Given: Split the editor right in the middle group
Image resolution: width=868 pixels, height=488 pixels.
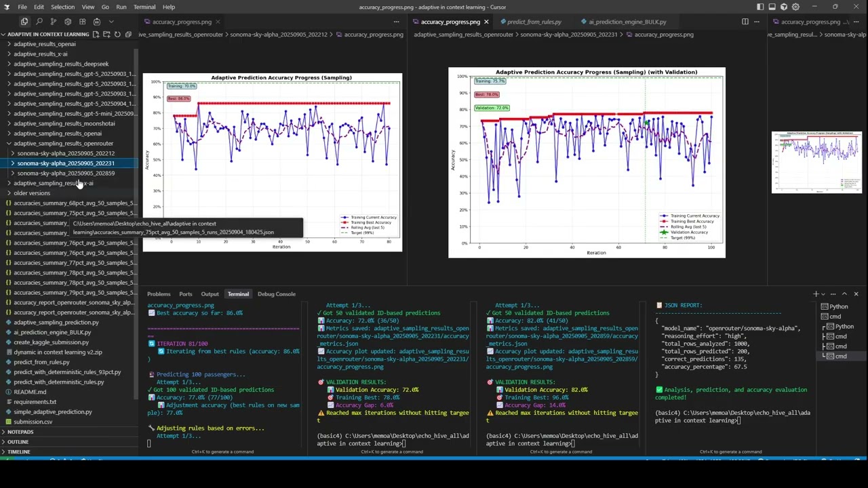Looking at the screenshot, I should 745,22.
